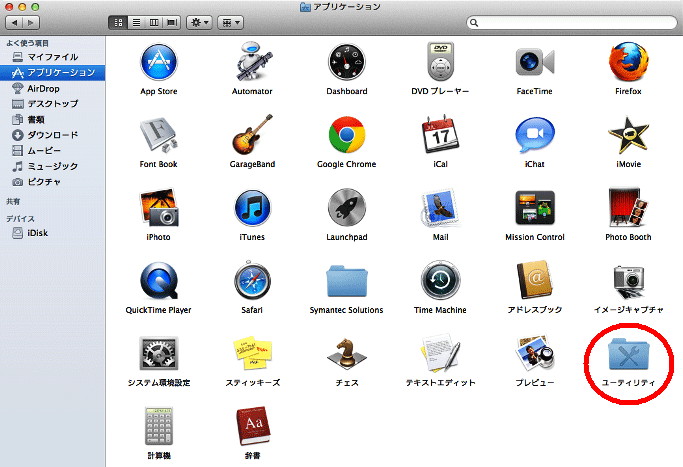The width and height of the screenshot is (683, 467).
Task: Click the 辞書 dictionary icon
Action: tap(253, 426)
